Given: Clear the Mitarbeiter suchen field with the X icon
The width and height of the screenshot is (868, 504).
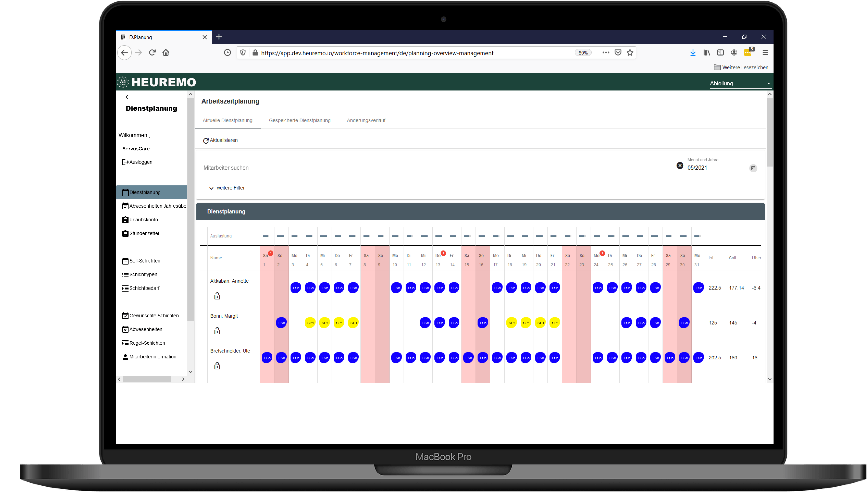Looking at the screenshot, I should click(680, 166).
